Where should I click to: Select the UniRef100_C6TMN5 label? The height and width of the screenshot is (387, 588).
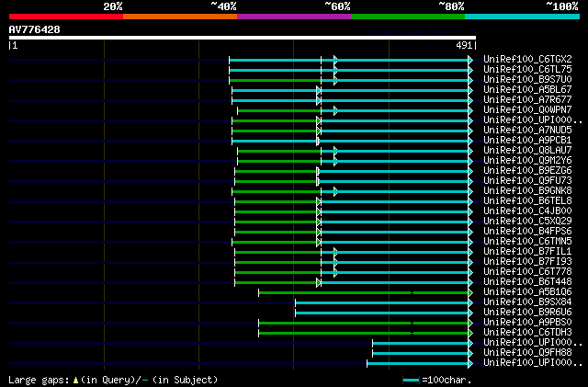tap(527, 242)
